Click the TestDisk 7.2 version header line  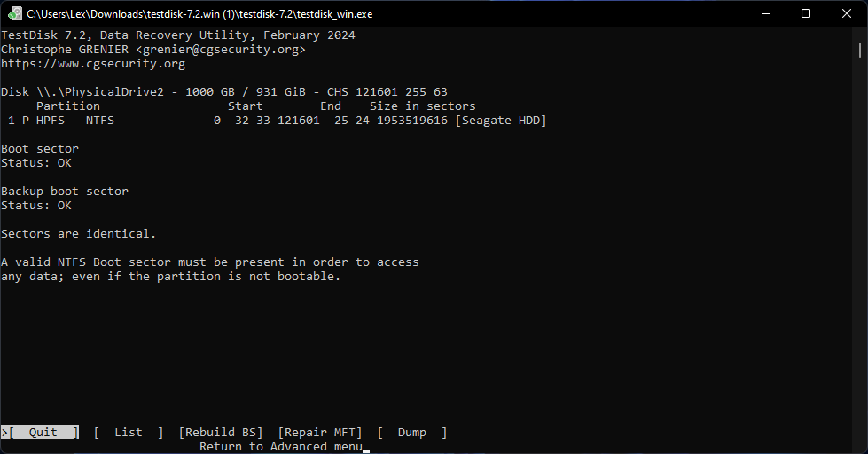click(177, 35)
